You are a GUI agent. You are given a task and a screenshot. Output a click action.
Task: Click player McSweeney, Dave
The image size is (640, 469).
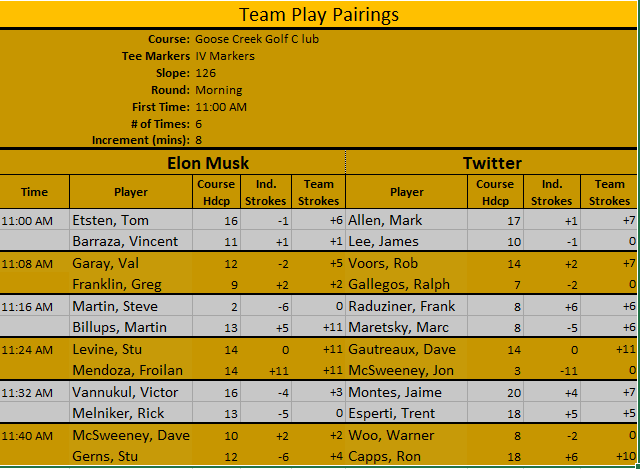coord(118,435)
